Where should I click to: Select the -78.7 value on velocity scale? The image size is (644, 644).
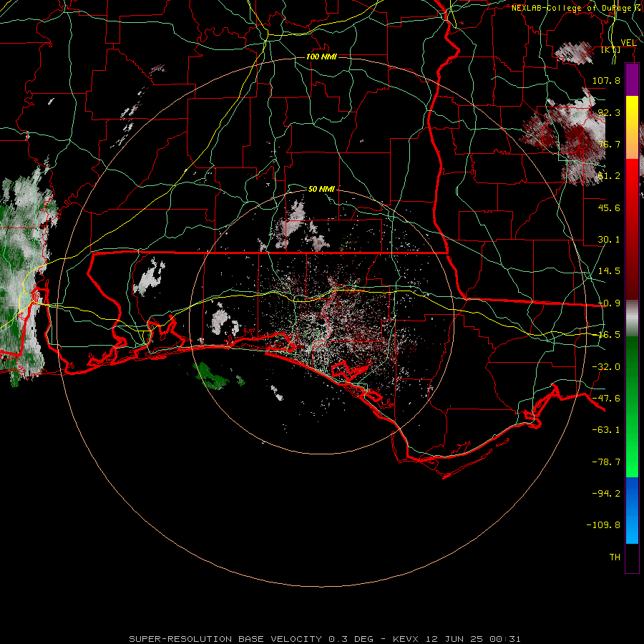point(606,462)
